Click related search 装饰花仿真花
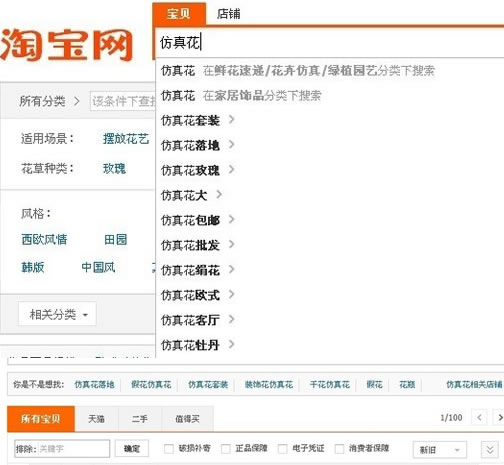This screenshot has height=465, width=504. (x=269, y=385)
